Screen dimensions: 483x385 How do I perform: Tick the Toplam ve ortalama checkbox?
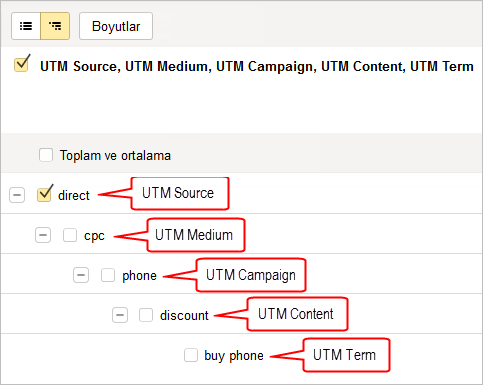click(46, 155)
